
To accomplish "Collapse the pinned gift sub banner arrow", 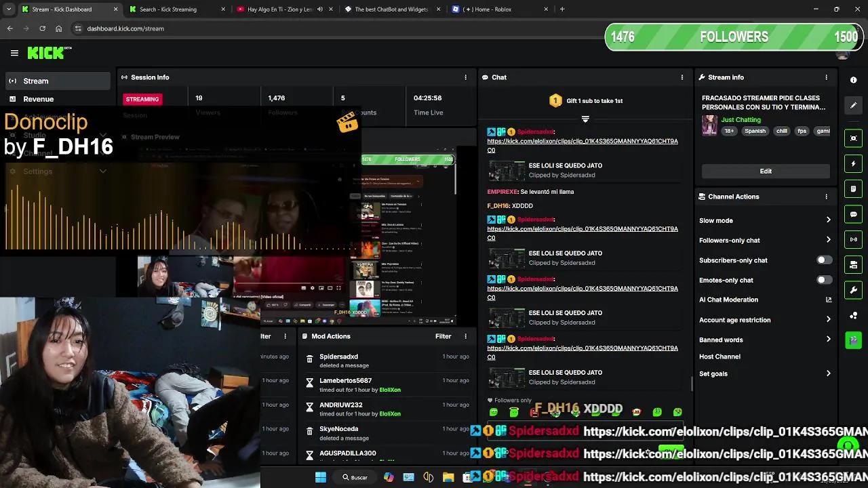I will [x=585, y=119].
